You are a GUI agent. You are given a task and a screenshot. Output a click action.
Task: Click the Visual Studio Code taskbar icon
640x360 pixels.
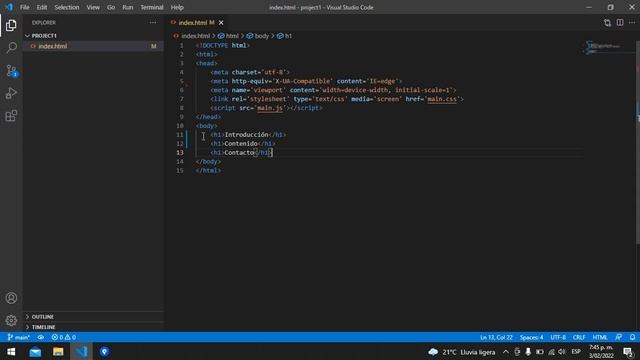click(x=81, y=351)
